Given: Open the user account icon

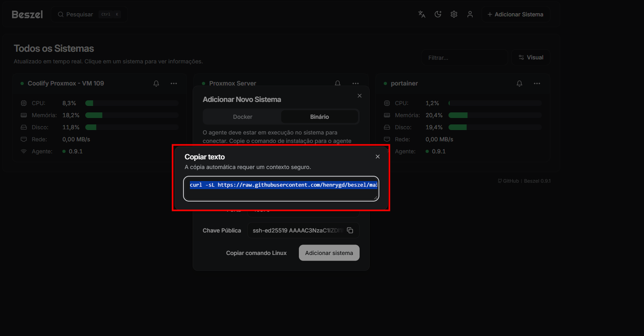Looking at the screenshot, I should (470, 14).
